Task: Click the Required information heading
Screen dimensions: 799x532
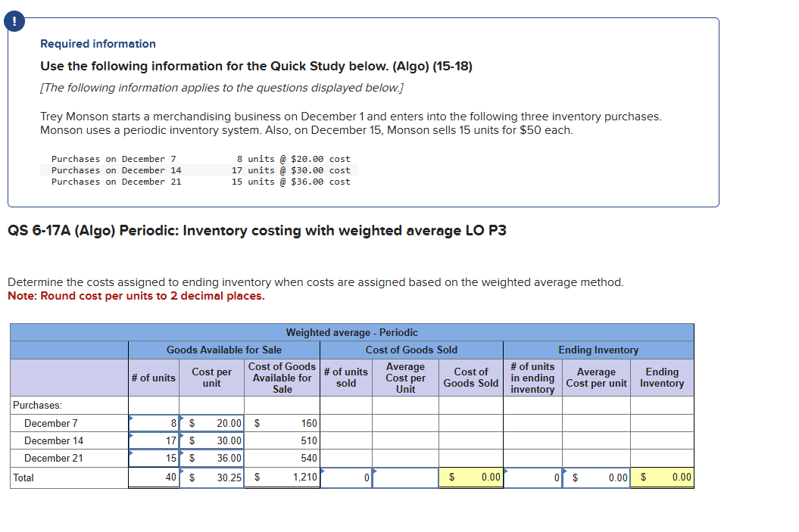Action: 98,44
